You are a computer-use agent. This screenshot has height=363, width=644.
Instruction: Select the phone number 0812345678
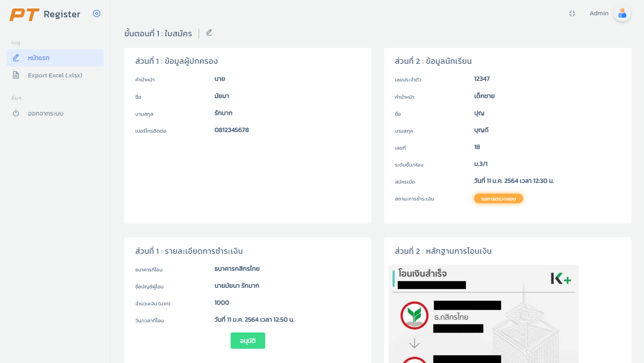tap(232, 130)
